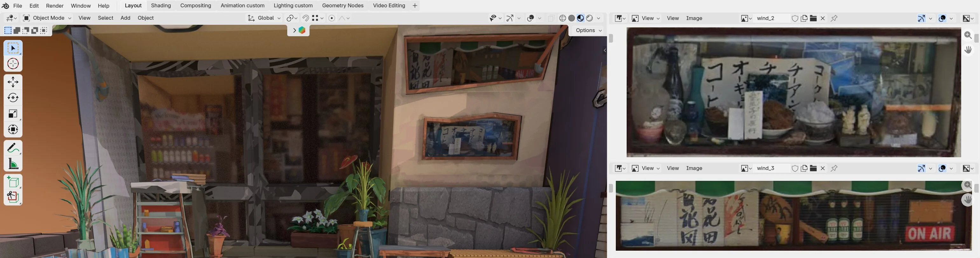The width and height of the screenshot is (980, 258).
Task: Select the Measure ruler tool
Action: click(x=13, y=164)
